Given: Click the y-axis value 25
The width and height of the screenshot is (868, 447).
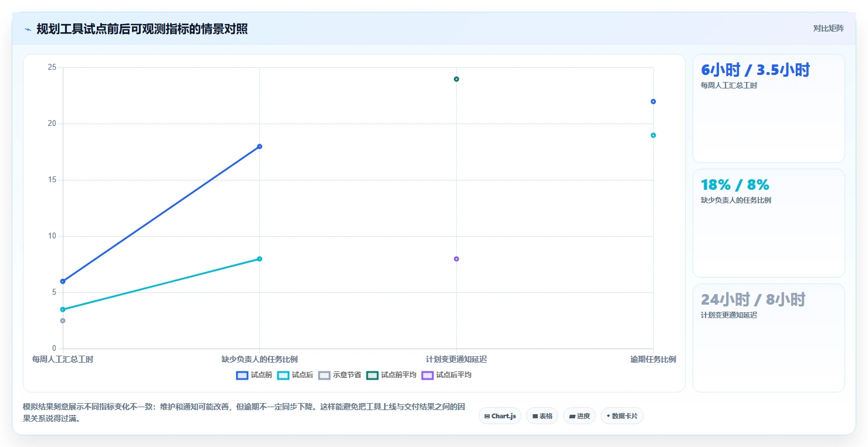Looking at the screenshot, I should 52,67.
